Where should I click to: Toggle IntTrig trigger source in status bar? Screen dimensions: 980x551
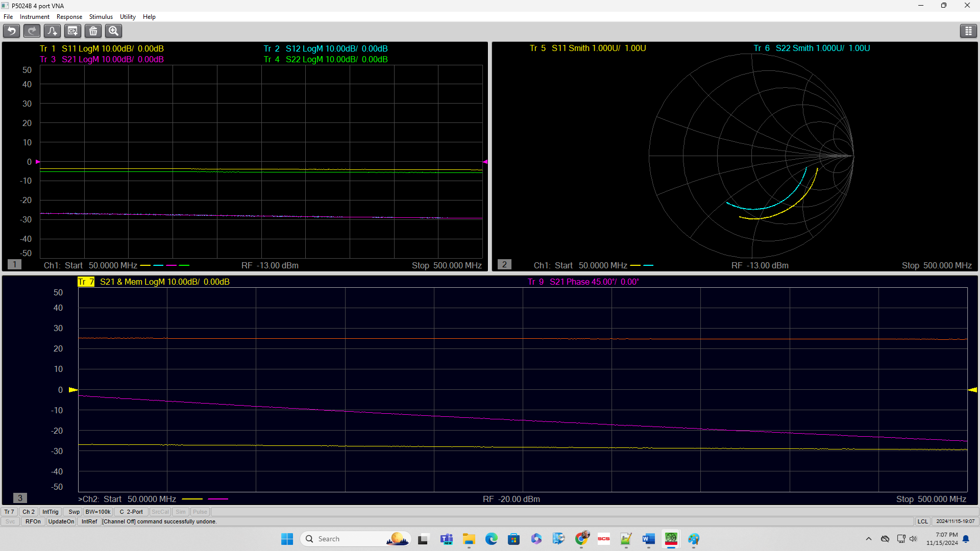[51, 512]
